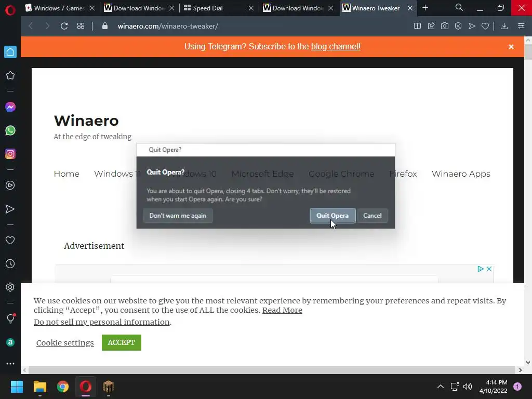Screen dimensions: 532x399
Task: Open Home in Winaero site menu
Action: coord(66,174)
